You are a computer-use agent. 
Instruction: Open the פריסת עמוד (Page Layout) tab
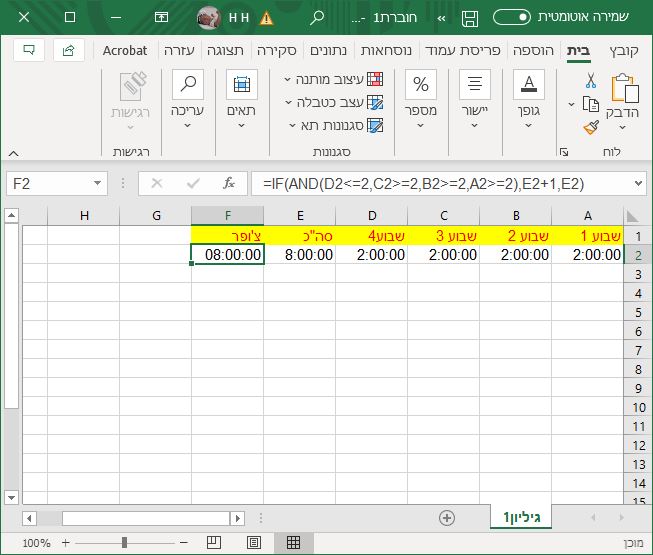coord(462,51)
